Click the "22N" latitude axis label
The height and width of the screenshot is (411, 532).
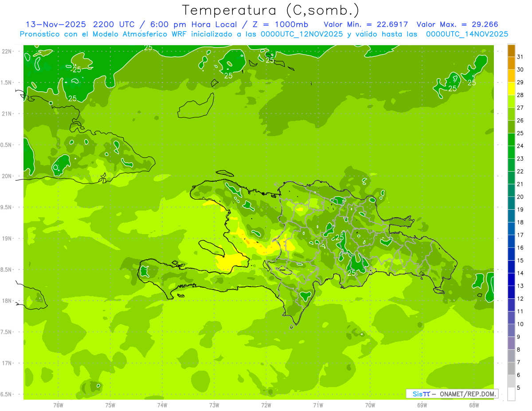pyautogui.click(x=7, y=51)
